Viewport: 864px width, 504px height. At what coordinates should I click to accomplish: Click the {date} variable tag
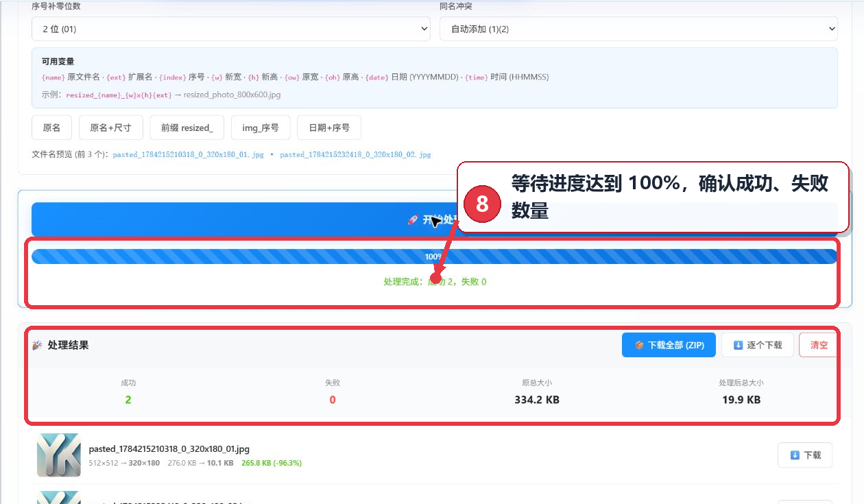(x=376, y=77)
